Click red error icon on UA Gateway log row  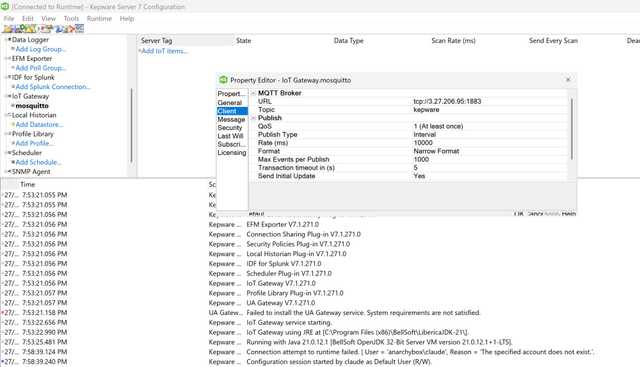2,313
